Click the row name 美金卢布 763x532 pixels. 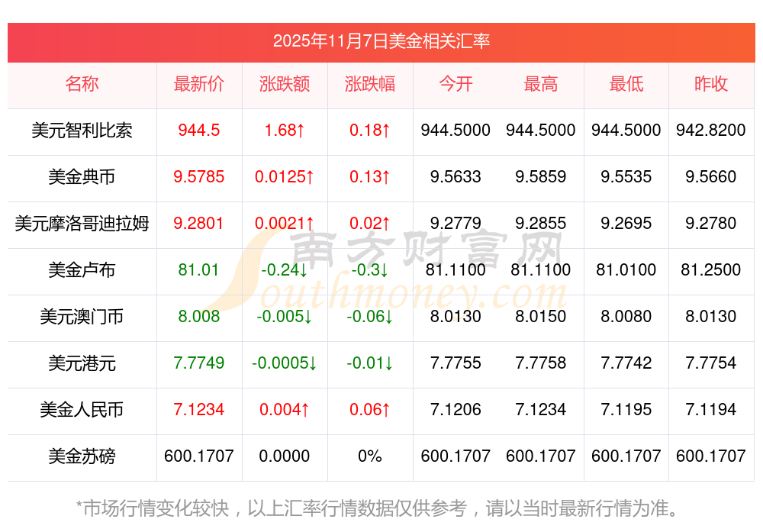pos(82,269)
